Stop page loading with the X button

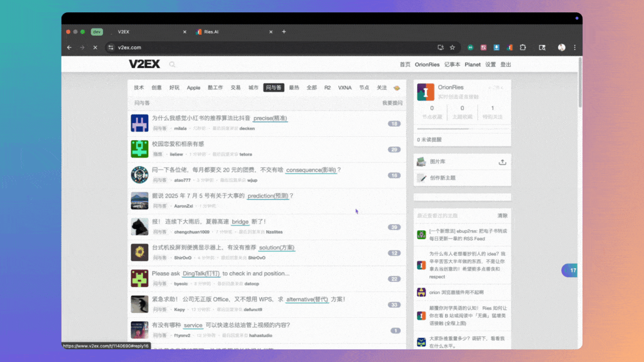point(95,47)
